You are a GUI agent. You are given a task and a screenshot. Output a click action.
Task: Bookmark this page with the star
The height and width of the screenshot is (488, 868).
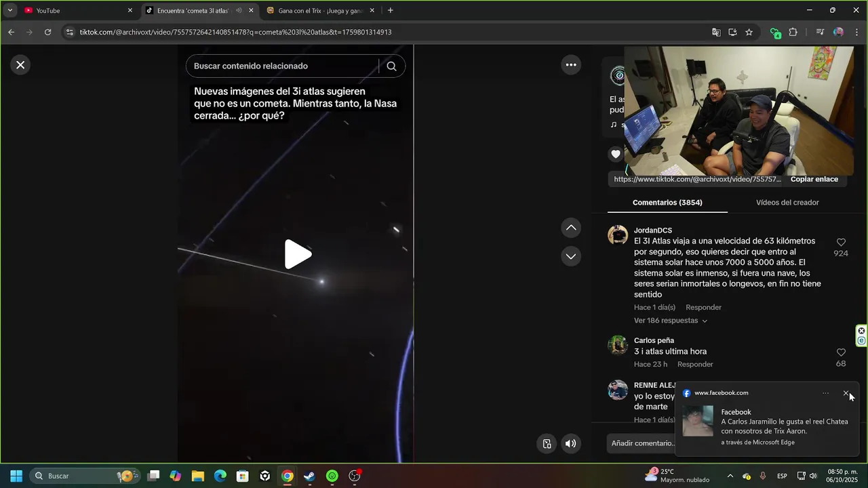click(749, 32)
